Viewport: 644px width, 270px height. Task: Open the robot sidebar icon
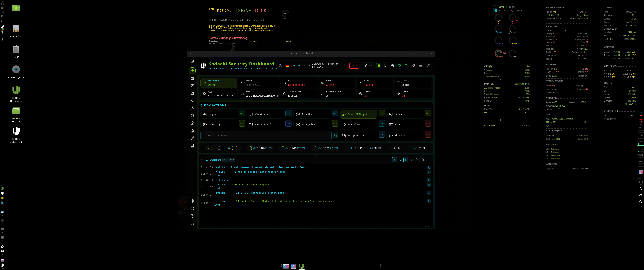[x=192, y=78]
